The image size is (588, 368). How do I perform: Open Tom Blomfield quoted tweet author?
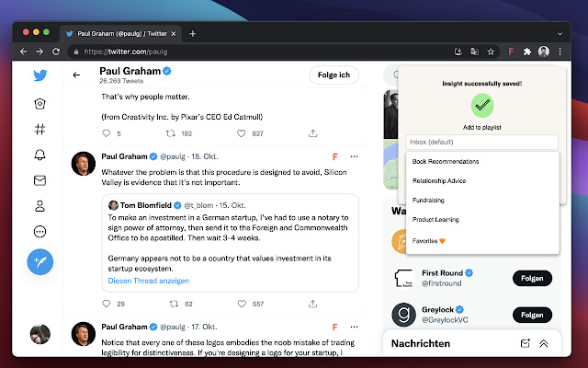tap(145, 205)
